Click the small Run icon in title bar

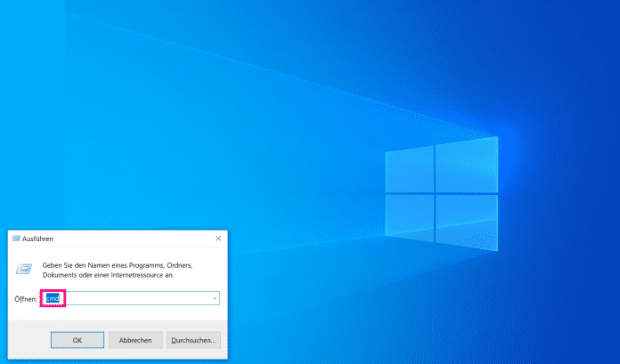(x=15, y=239)
